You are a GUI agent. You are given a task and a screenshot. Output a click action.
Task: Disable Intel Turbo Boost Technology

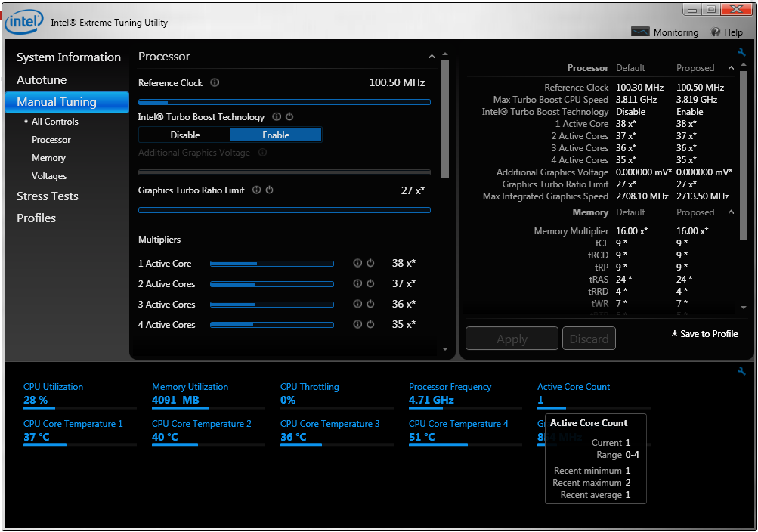pos(184,135)
